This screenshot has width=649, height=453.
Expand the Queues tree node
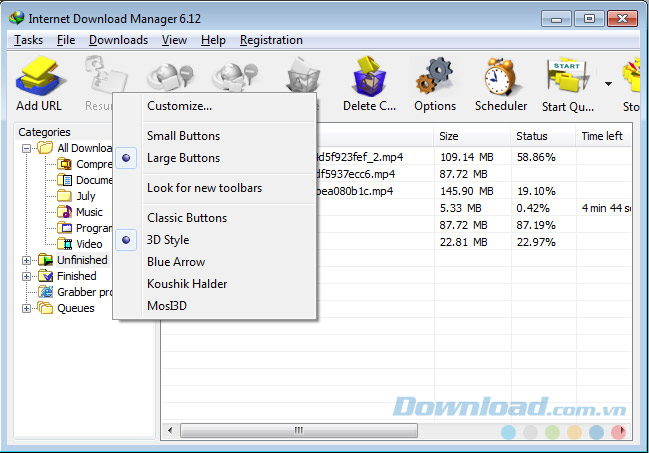pyautogui.click(x=26, y=308)
